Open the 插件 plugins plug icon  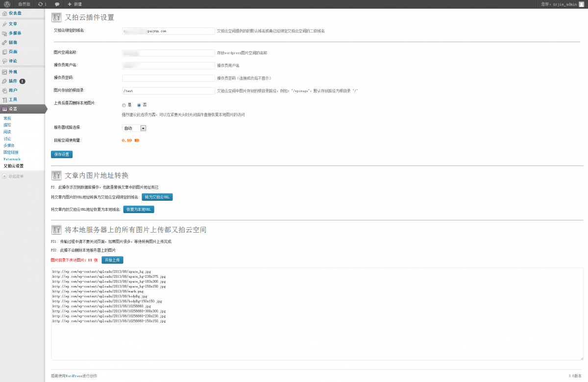[x=5, y=81]
